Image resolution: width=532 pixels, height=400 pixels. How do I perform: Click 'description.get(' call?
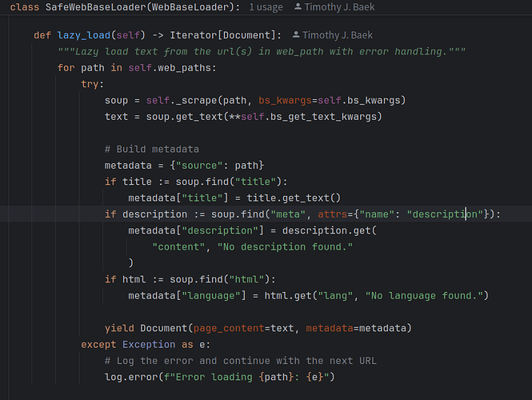click(x=330, y=230)
